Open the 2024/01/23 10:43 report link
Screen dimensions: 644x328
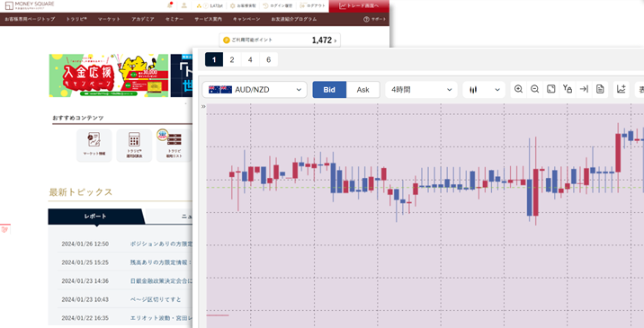click(156, 299)
